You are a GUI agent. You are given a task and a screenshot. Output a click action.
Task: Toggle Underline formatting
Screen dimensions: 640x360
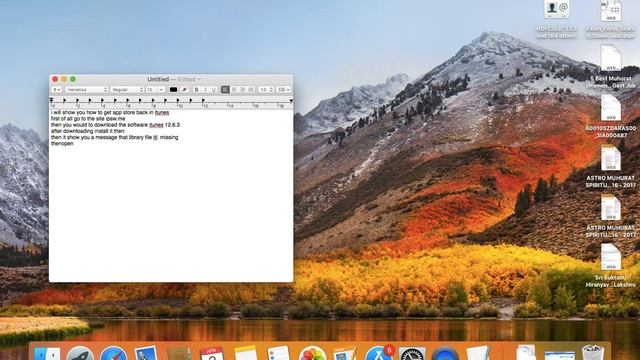[x=213, y=89]
